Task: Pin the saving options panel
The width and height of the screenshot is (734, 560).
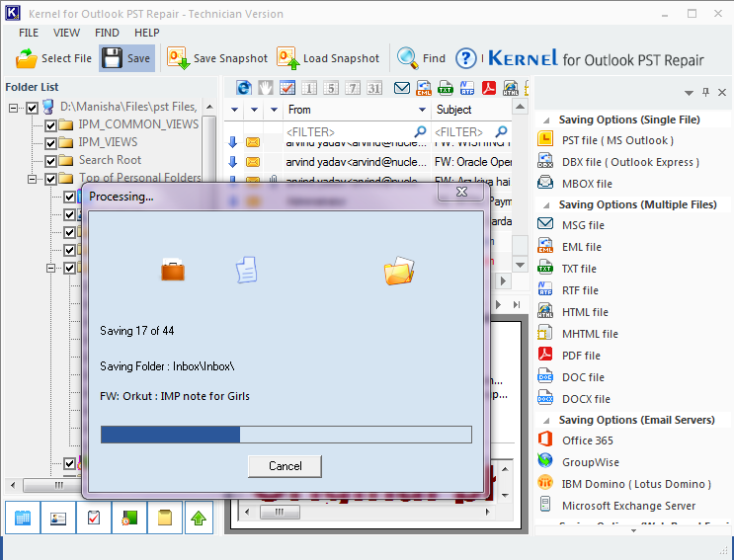Action: [705, 92]
